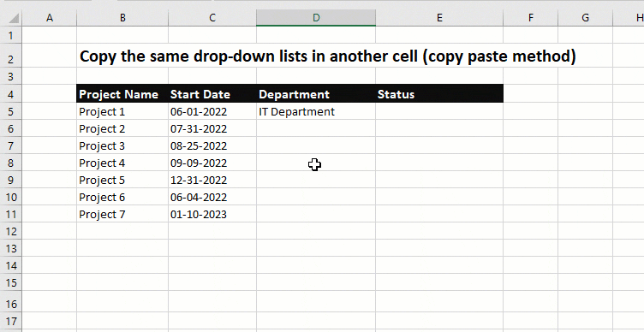Select the date cell '06-04-2022'
The height and width of the screenshot is (332, 644).
[x=212, y=198]
